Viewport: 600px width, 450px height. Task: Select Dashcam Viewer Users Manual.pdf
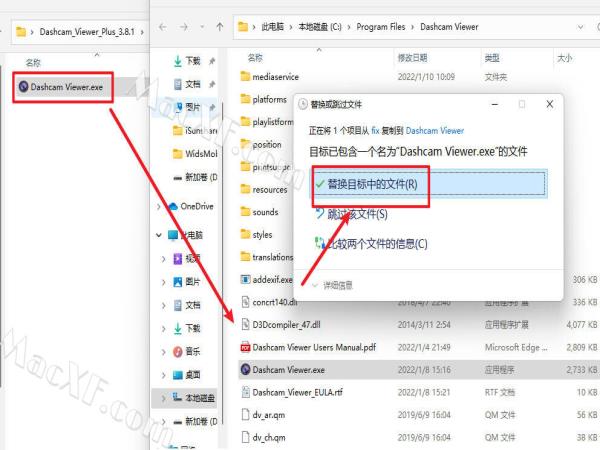tap(308, 347)
